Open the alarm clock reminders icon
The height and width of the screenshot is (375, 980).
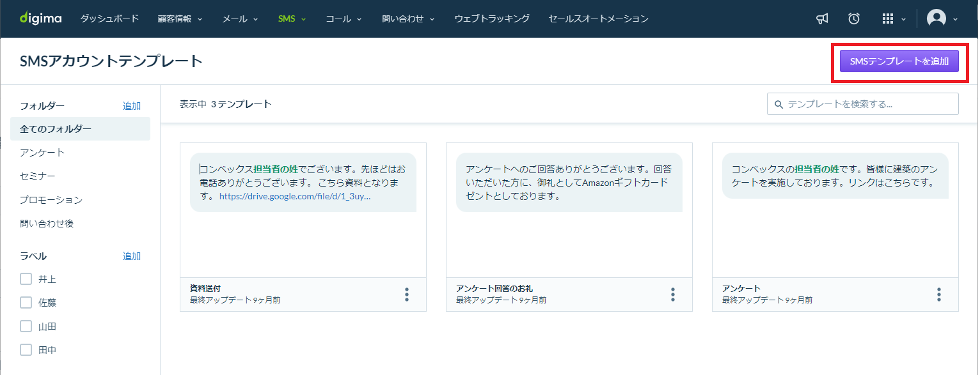tap(854, 19)
